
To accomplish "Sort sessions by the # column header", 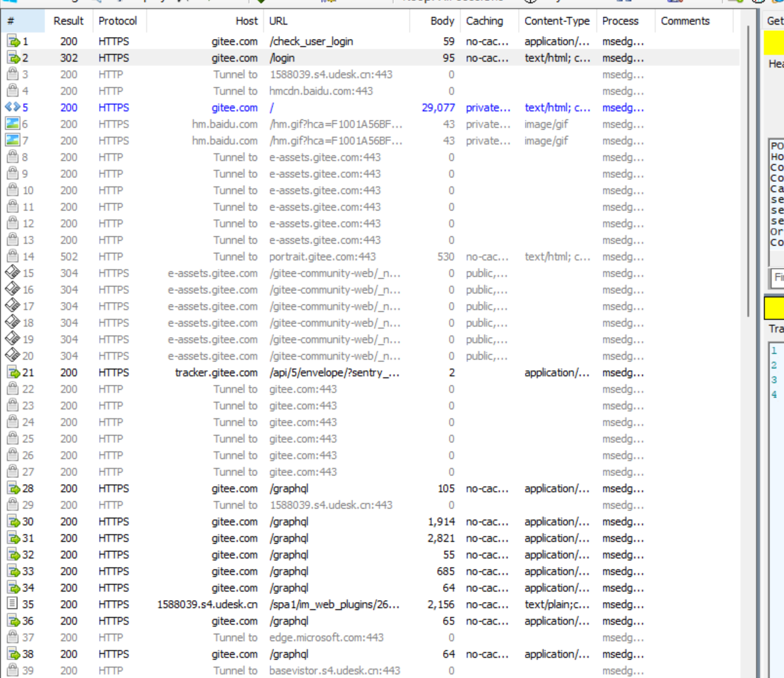I will point(24,21).
